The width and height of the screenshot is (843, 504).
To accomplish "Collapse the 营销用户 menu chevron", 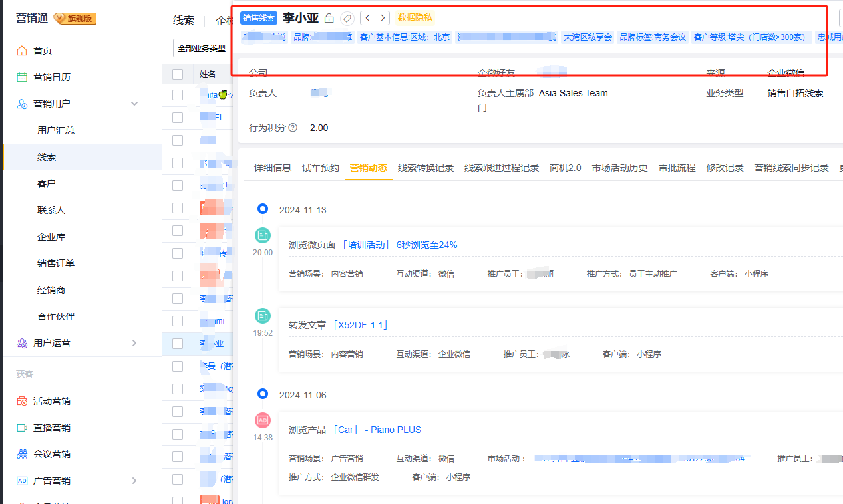I will (x=134, y=104).
